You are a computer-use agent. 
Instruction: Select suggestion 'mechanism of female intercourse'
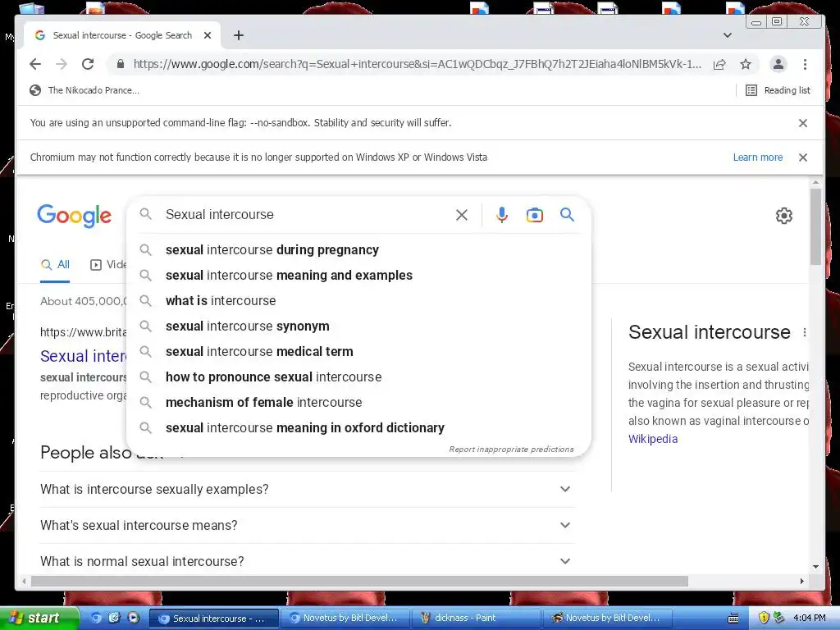359,402
